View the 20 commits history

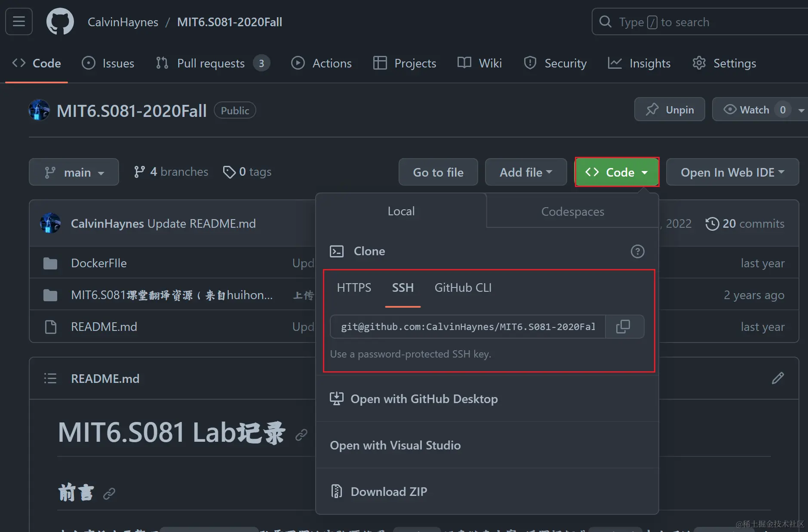(745, 223)
